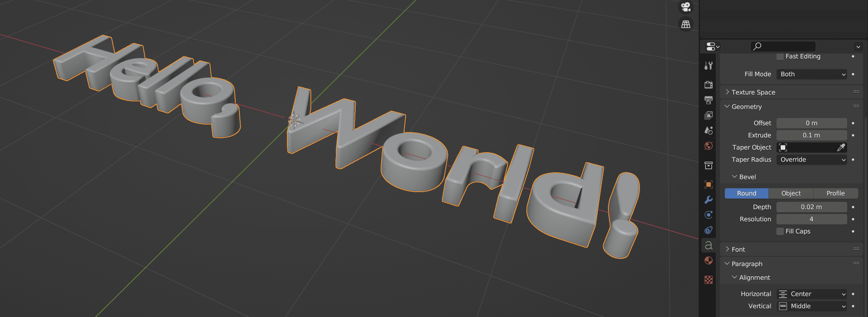This screenshot has width=868, height=317.
Task: Select the Object bevel mode
Action: 791,193
